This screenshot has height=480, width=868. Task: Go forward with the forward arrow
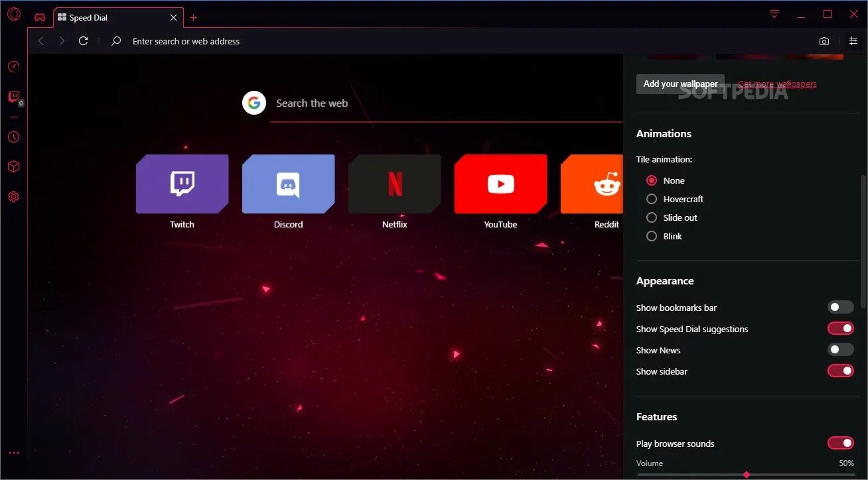[62, 41]
